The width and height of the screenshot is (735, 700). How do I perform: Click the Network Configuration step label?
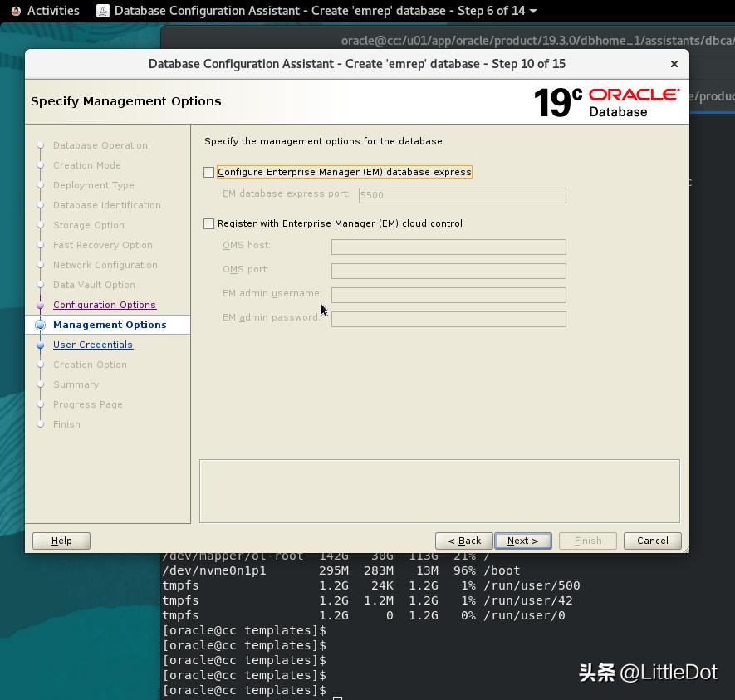point(105,265)
